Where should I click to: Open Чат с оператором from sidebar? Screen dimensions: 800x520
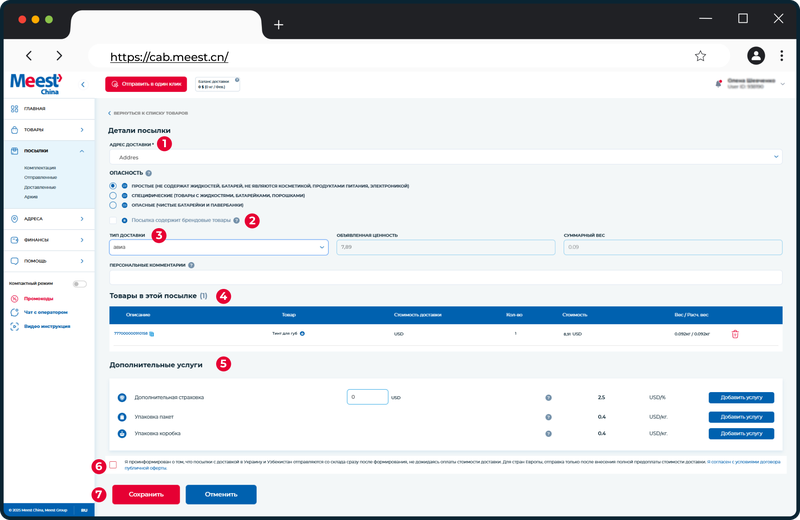click(x=45, y=312)
